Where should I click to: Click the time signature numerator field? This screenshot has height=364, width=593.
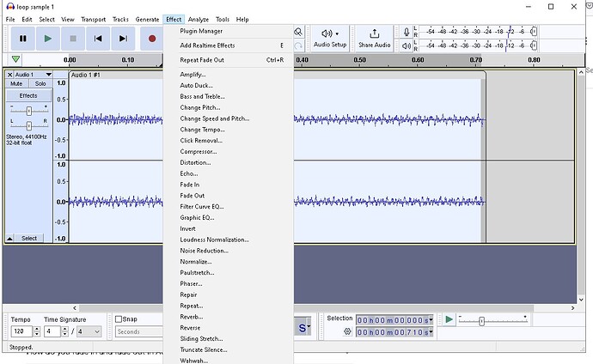[52, 331]
